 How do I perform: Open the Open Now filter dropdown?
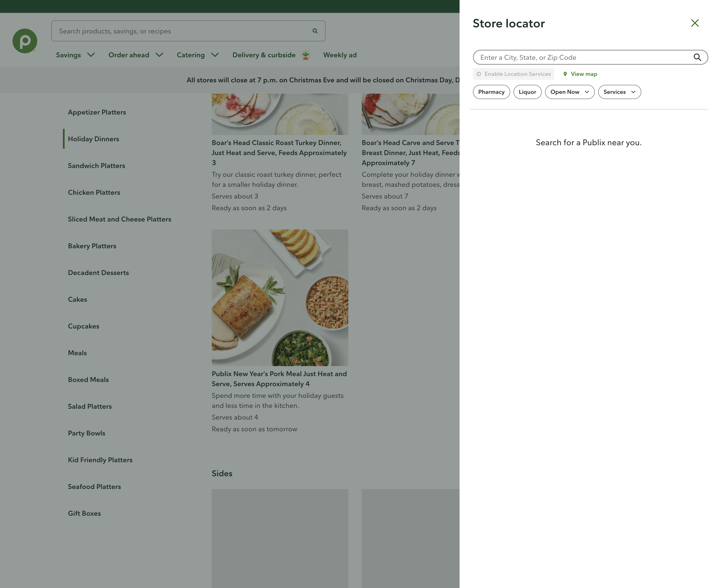point(569,92)
